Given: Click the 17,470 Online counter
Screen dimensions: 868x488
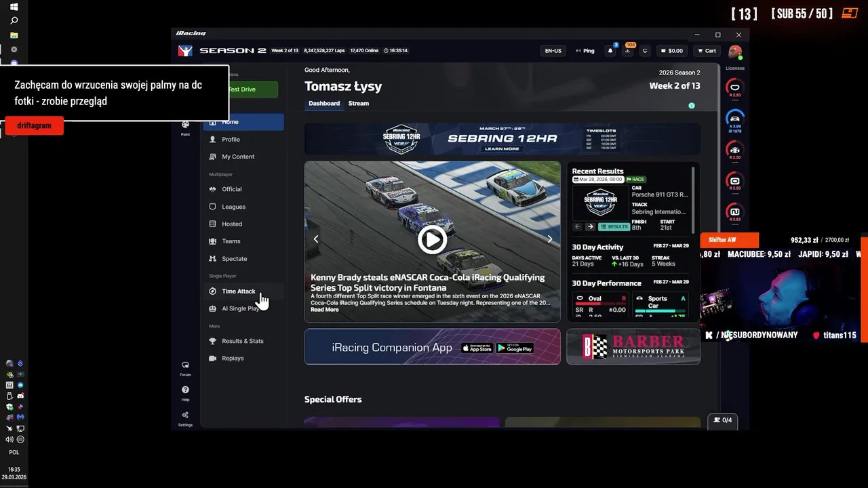Looking at the screenshot, I should [363, 51].
